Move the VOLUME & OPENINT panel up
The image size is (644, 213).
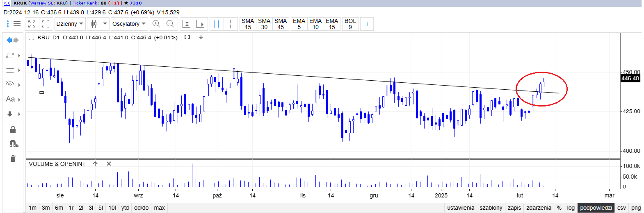coord(95,164)
